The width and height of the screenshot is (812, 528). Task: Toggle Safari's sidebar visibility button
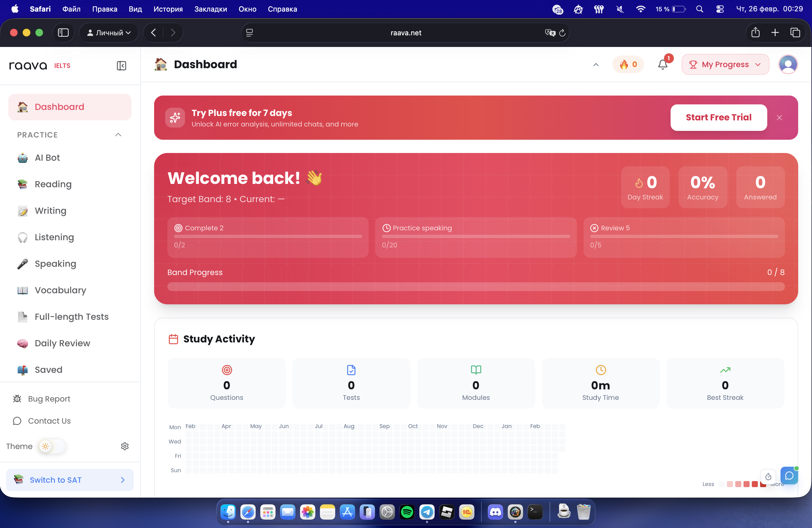coord(64,33)
